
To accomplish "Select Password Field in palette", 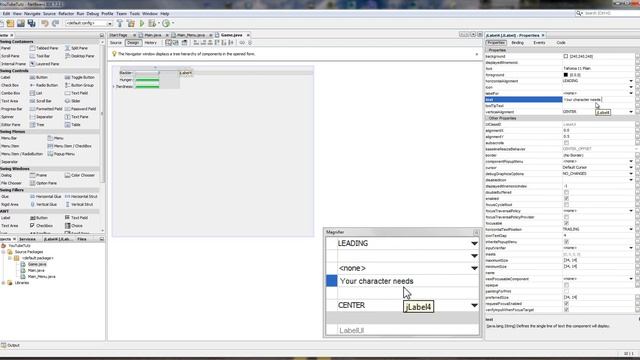I will (x=80, y=109).
